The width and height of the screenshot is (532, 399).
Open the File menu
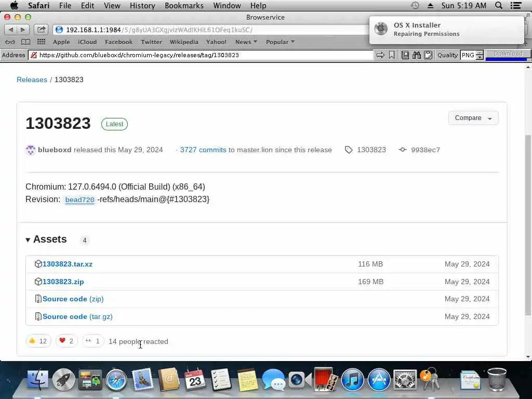[x=65, y=5]
